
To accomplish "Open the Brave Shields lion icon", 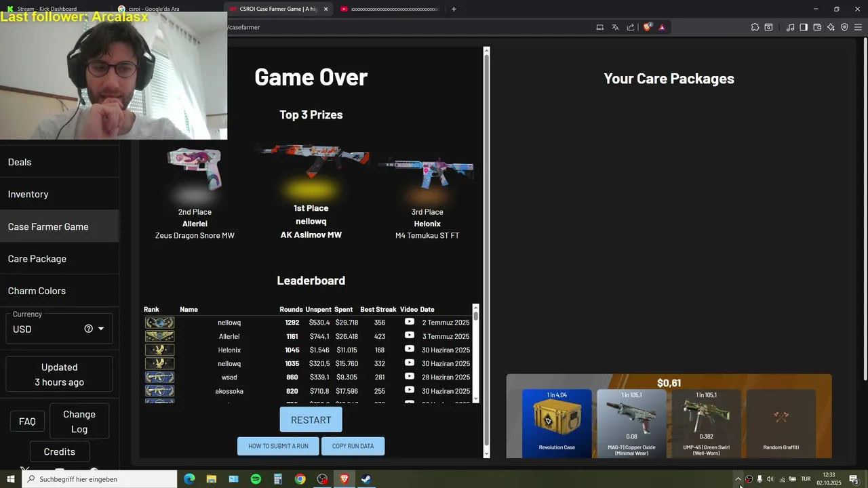I will pos(647,27).
